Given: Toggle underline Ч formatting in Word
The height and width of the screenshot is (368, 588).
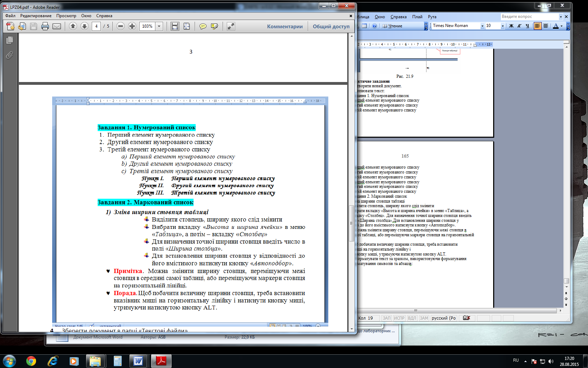Looking at the screenshot, I should coord(527,26).
